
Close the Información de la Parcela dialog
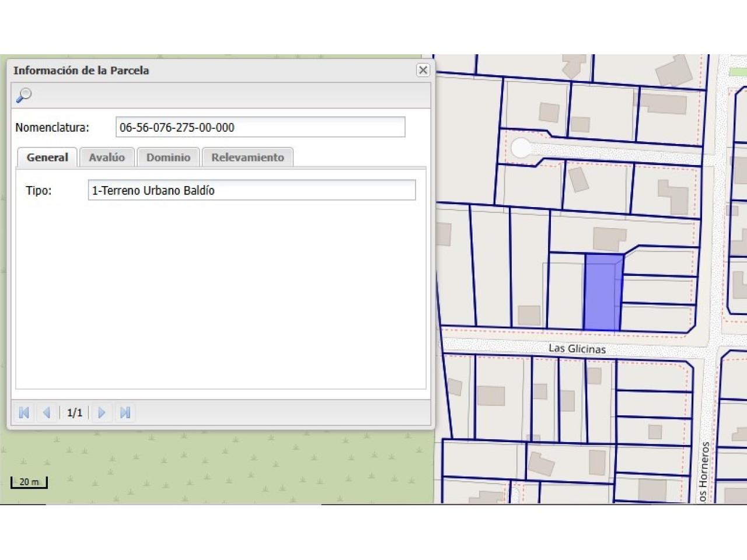423,70
